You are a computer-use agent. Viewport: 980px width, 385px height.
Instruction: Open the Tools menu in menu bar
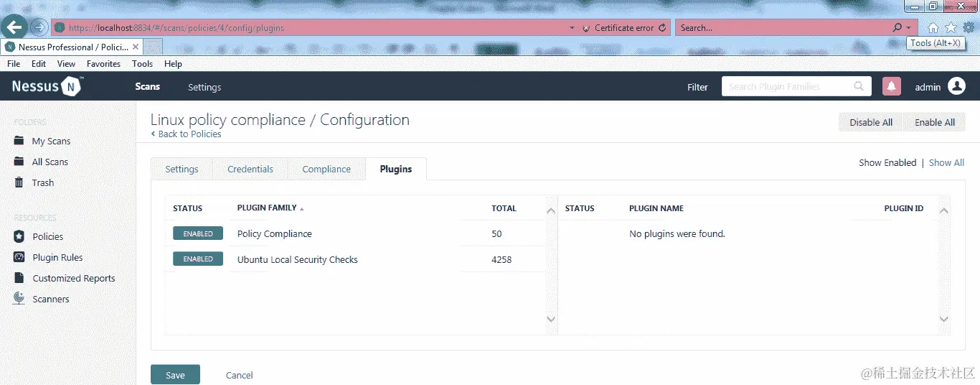(143, 64)
